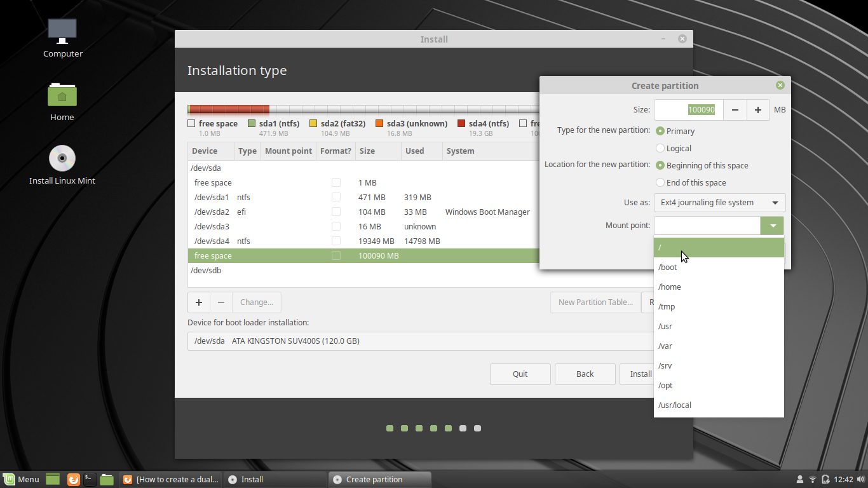Screen dimensions: 868x488
Task: Check the Format checkbox for /dev/sda1
Action: pos(336,197)
